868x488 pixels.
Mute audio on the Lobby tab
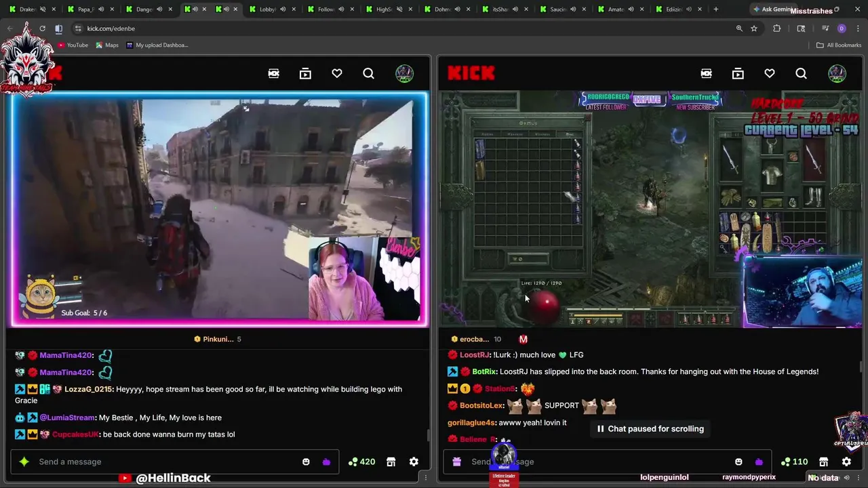(x=283, y=9)
